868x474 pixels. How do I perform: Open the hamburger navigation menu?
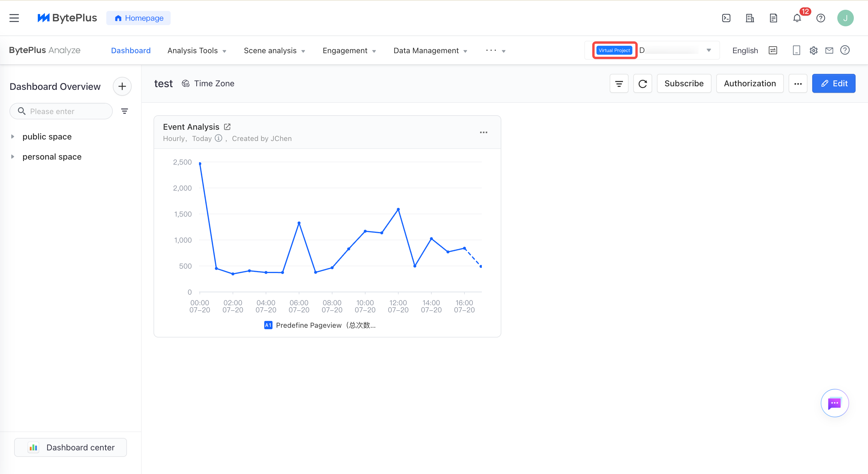[x=14, y=18]
